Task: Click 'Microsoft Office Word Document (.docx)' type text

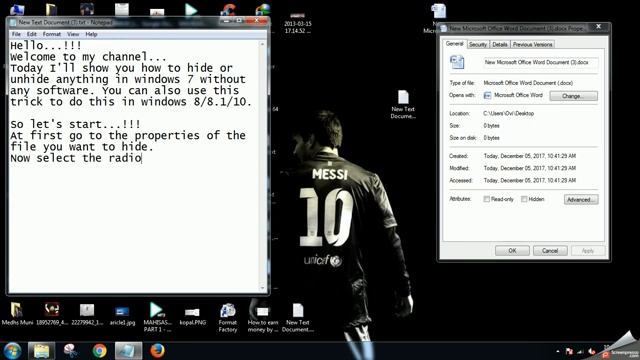Action: (x=528, y=83)
